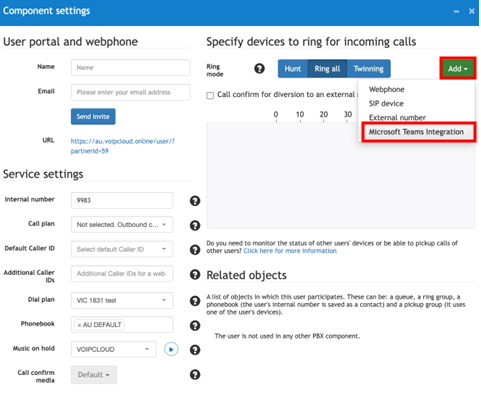The width and height of the screenshot is (481, 393).
Task: Play the VOIPCLOUD music on hold preview
Action: pyautogui.click(x=171, y=349)
